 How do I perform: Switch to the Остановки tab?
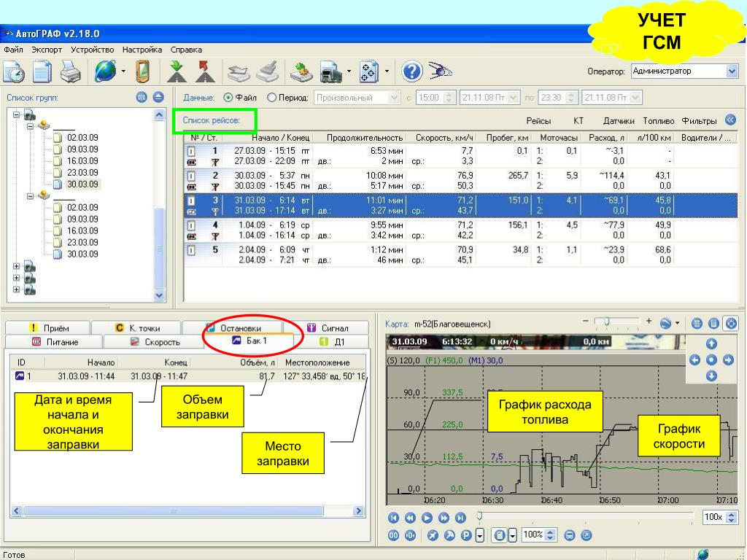(x=233, y=328)
